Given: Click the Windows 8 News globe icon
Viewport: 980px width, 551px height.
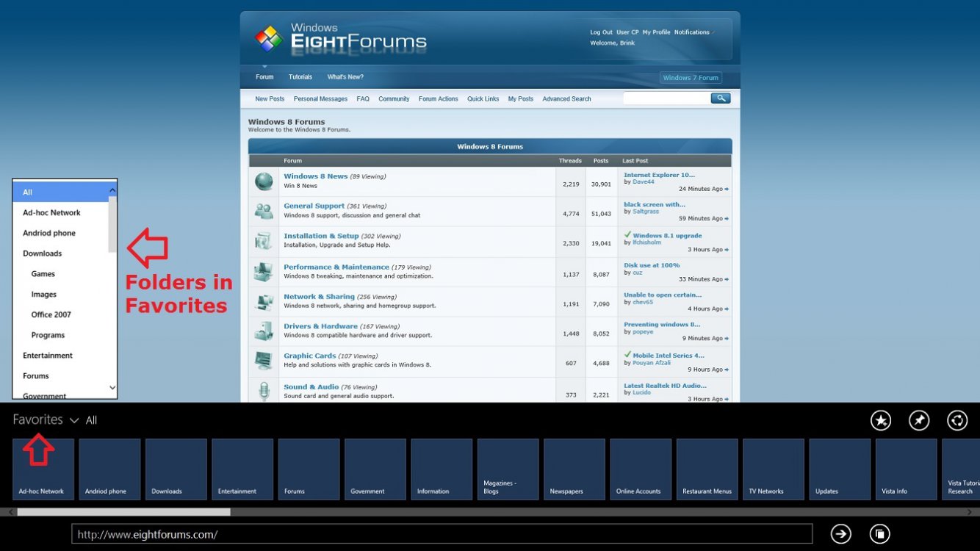Looking at the screenshot, I should click(264, 181).
